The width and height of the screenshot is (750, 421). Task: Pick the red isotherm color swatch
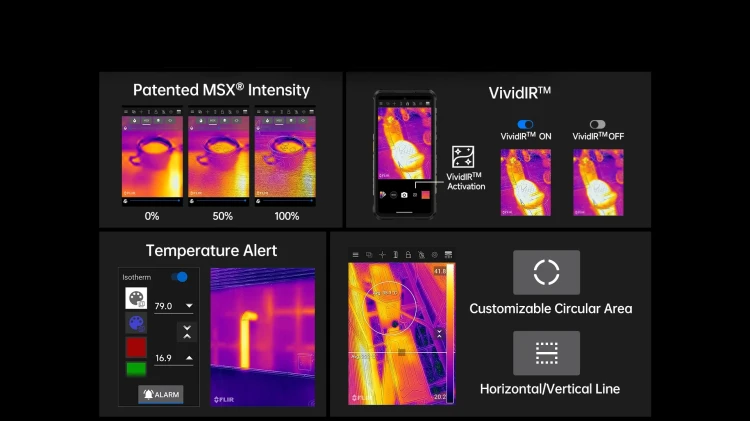pos(136,347)
